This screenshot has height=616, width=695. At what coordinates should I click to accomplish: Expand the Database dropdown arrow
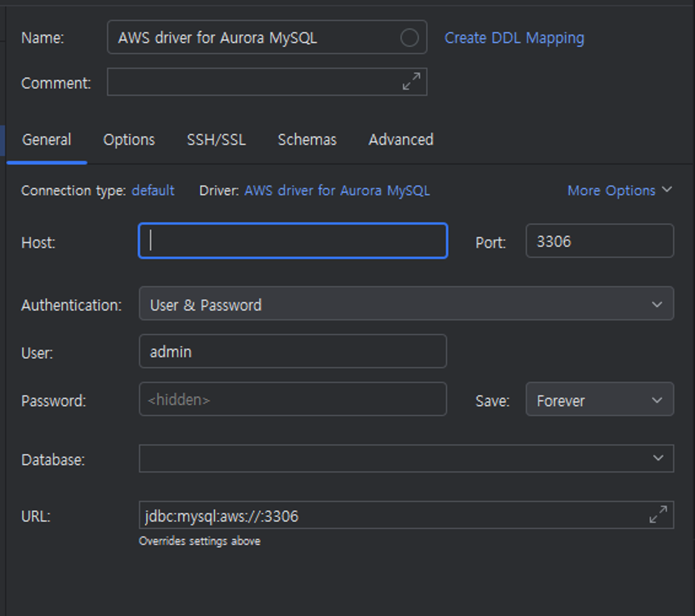click(658, 458)
